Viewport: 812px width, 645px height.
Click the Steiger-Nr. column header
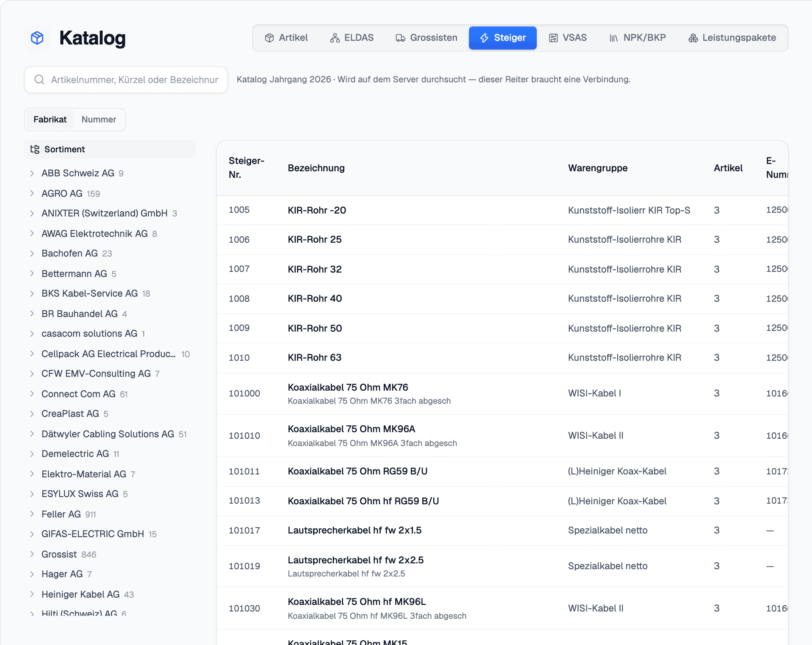point(247,168)
